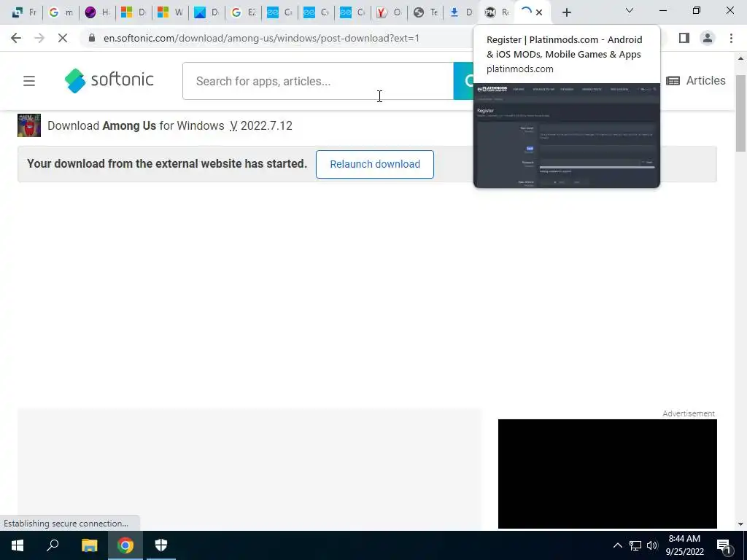
Task: Open network status tray icon
Action: click(635, 545)
